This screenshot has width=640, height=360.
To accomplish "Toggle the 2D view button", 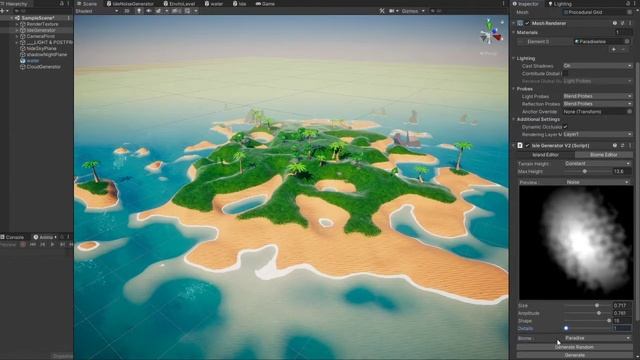I will (x=127, y=11).
